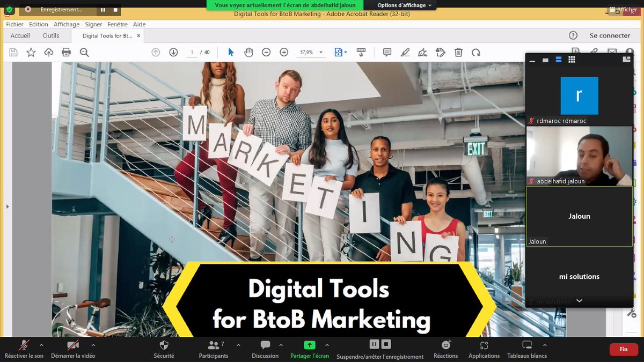
Task: Open the Aide menu
Action: point(139,24)
